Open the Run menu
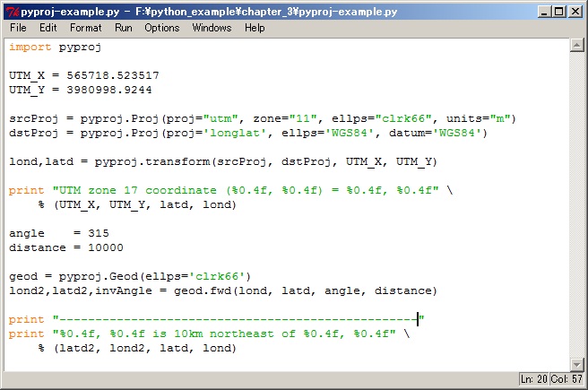 124,28
